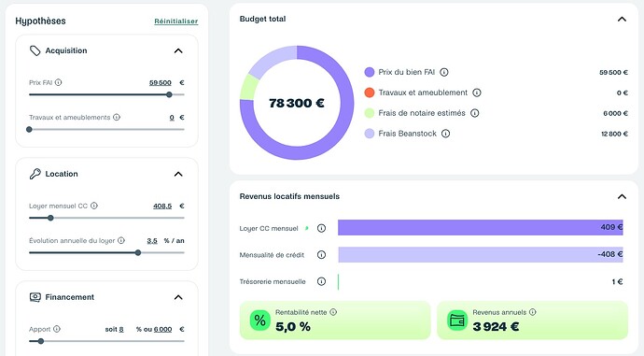This screenshot has width=644, height=356.
Task: Click the Prix FAI slider handle
Action: point(169,94)
